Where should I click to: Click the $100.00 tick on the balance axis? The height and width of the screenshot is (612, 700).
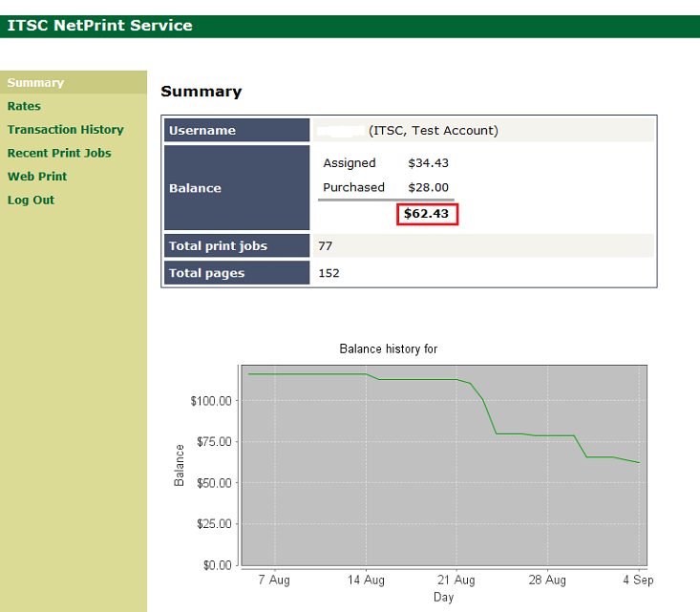(x=212, y=401)
